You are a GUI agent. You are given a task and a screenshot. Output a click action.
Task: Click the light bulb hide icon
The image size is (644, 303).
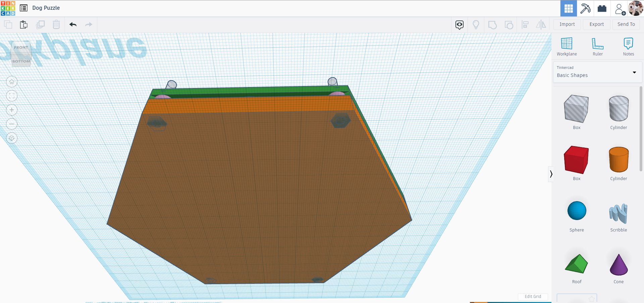(x=476, y=25)
